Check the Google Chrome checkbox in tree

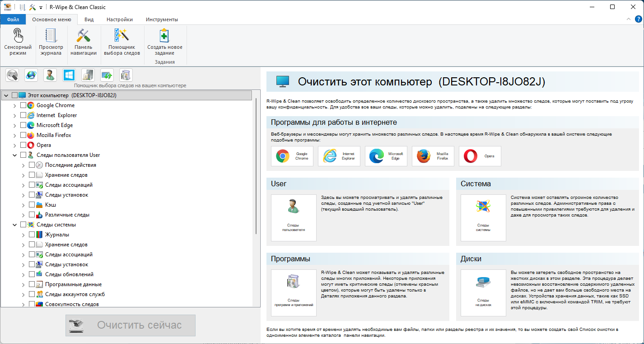pyautogui.click(x=23, y=105)
